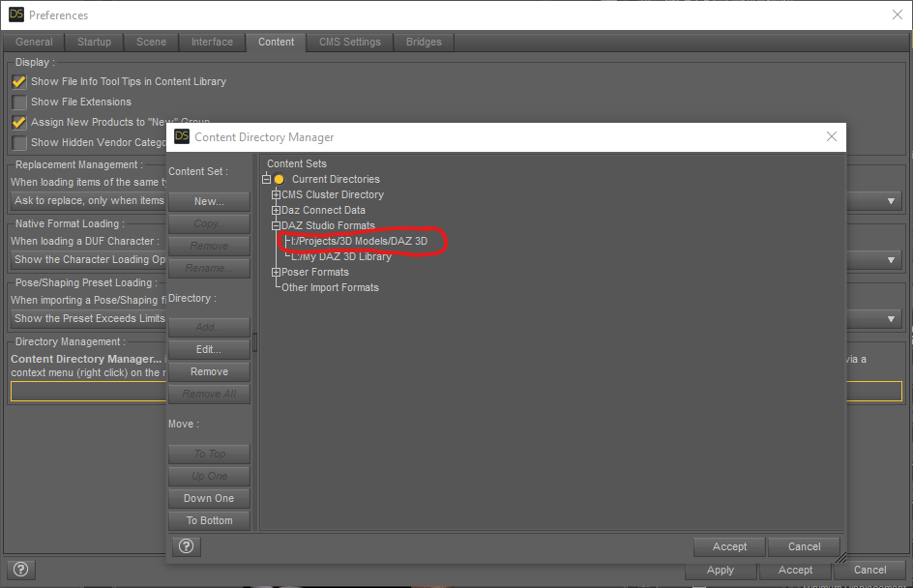This screenshot has height=588, width=913.
Task: Click Ask to replace dropdown field
Action: tap(89, 201)
